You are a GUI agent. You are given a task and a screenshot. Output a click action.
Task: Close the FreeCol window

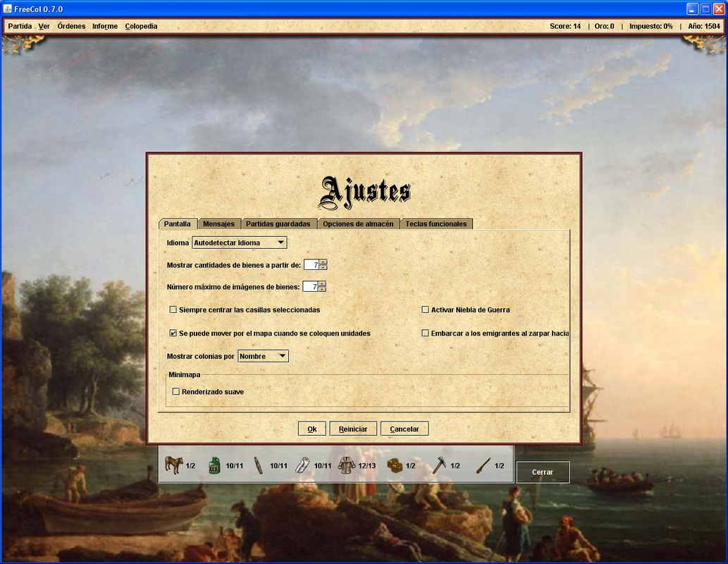click(x=719, y=9)
